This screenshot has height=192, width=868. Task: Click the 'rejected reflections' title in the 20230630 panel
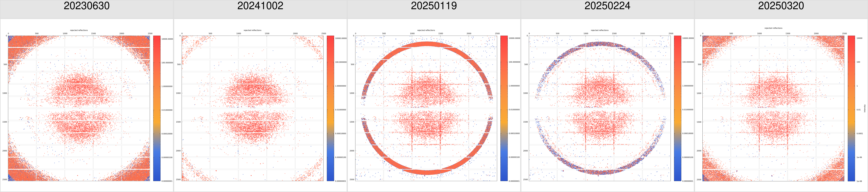click(79, 30)
